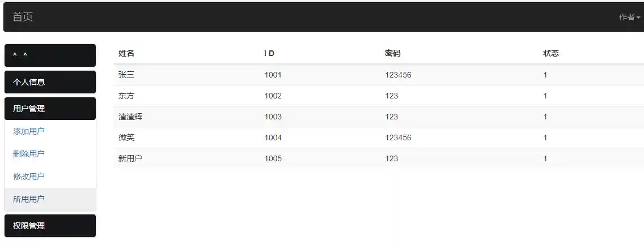Open the 修改用户 page

coord(29,177)
